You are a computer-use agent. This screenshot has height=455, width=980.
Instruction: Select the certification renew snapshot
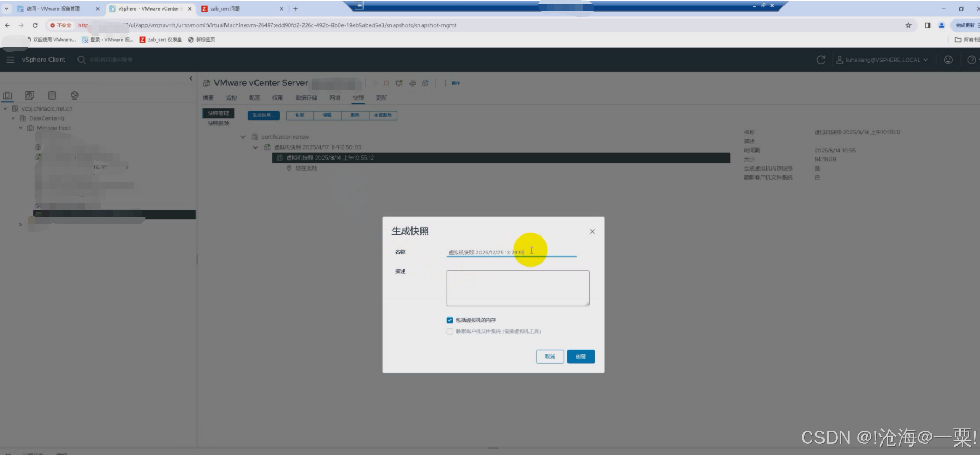pos(285,137)
